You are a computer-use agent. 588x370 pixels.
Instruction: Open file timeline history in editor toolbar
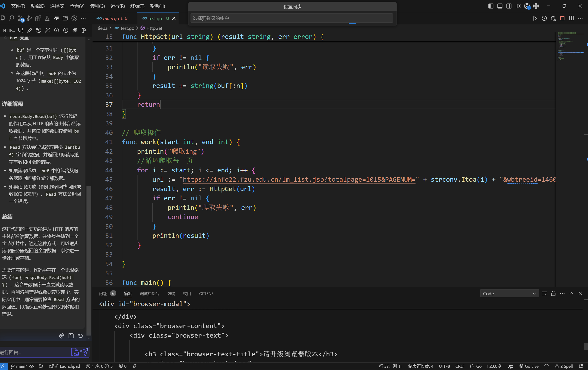pos(544,18)
